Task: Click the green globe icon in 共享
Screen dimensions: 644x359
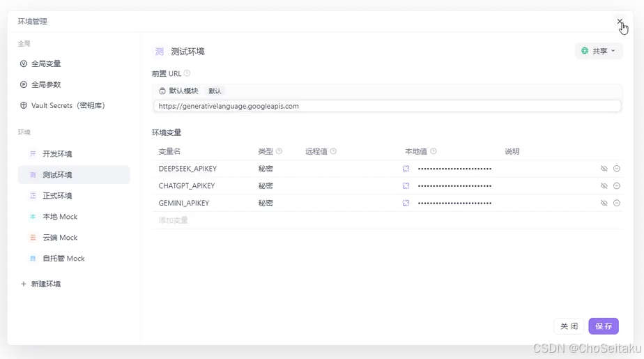Action: pyautogui.click(x=585, y=51)
